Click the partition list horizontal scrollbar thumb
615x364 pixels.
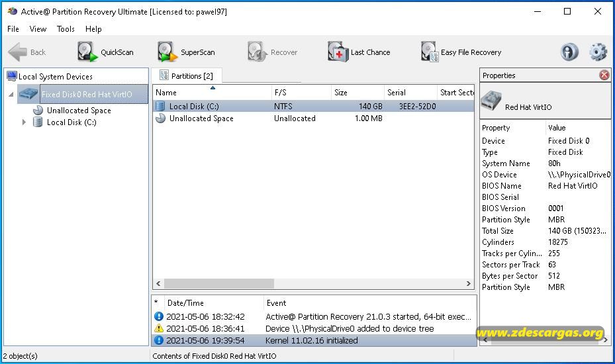point(219,283)
